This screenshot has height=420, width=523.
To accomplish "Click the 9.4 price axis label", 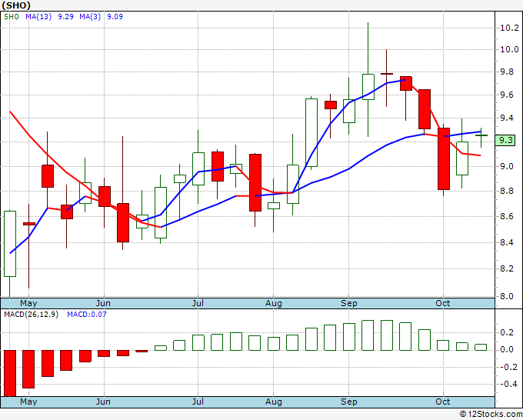I will [507, 118].
